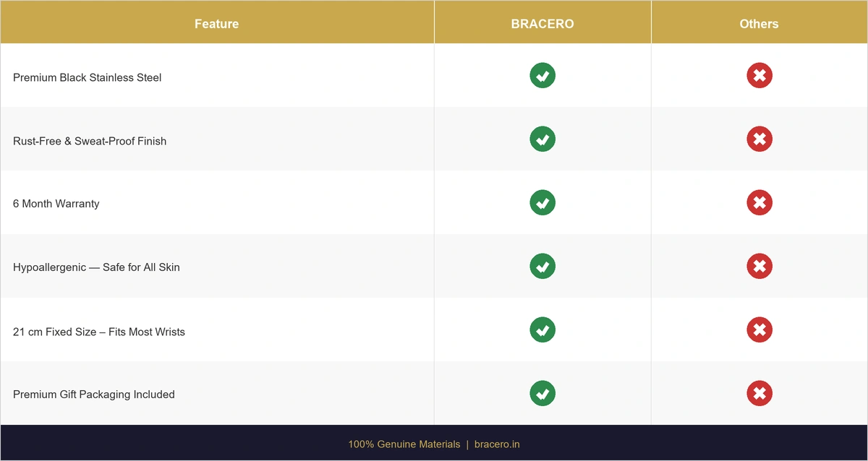Select red cross for Premium Gift Packaging
Image resolution: width=868 pixels, height=461 pixels.
pos(759,393)
